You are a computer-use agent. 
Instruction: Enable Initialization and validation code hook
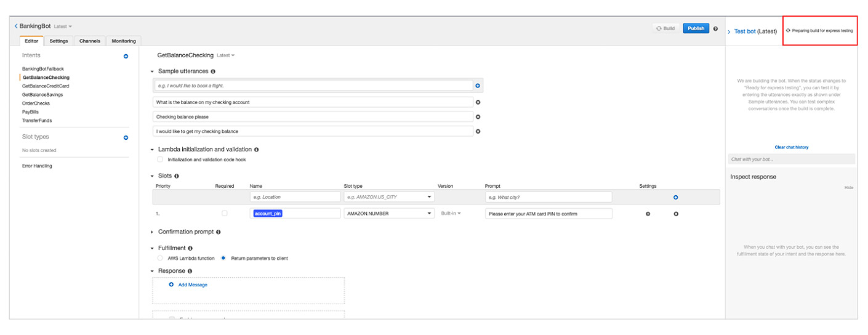[160, 159]
